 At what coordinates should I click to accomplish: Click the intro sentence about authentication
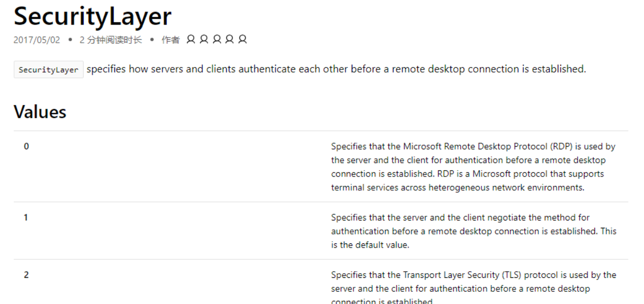pyautogui.click(x=336, y=69)
